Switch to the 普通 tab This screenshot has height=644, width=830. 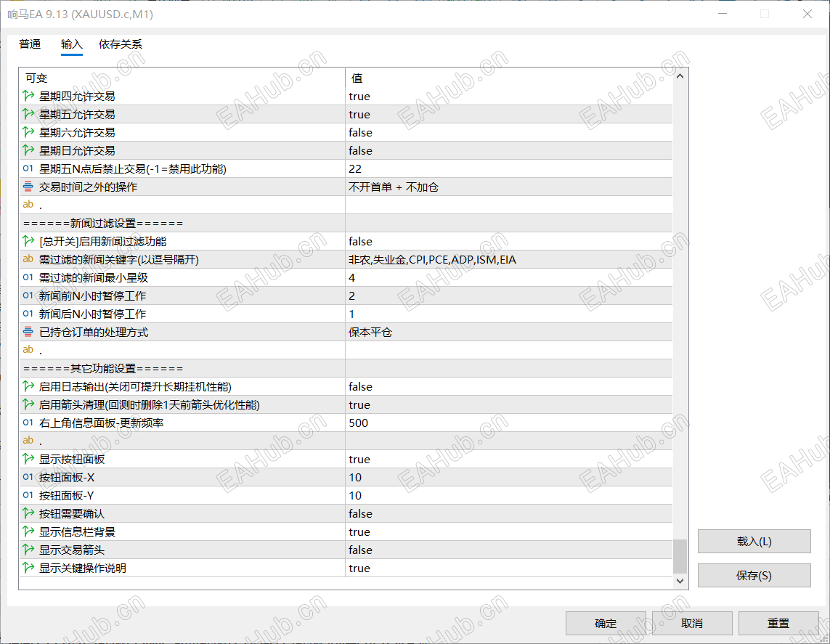click(30, 44)
